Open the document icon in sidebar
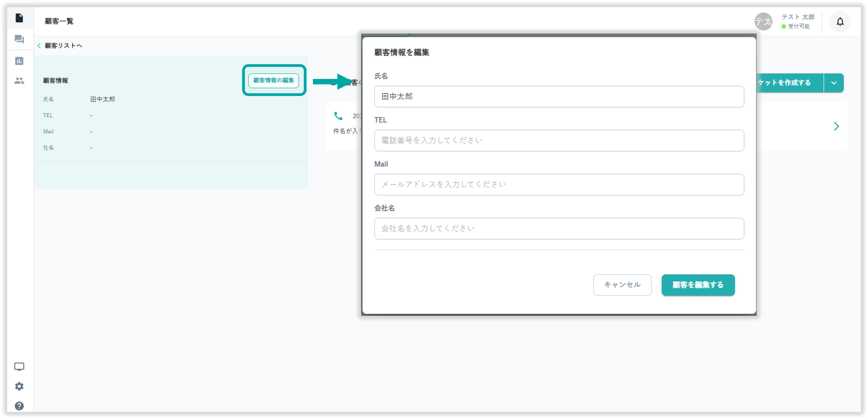This screenshot has width=868, height=419. pyautogui.click(x=19, y=18)
